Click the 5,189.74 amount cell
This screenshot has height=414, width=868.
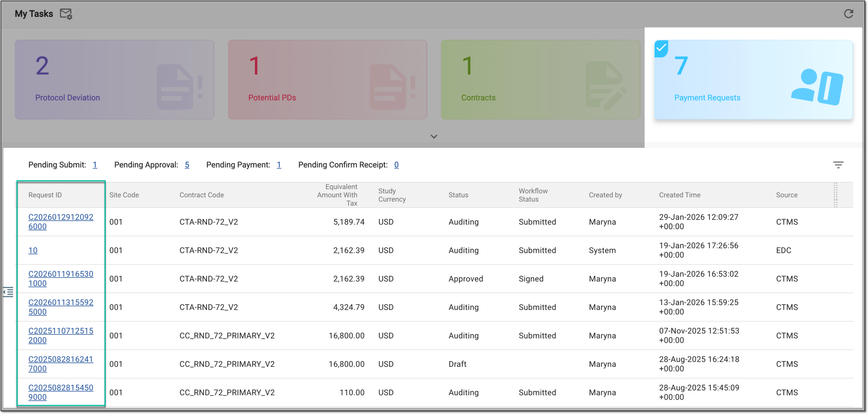(x=349, y=222)
